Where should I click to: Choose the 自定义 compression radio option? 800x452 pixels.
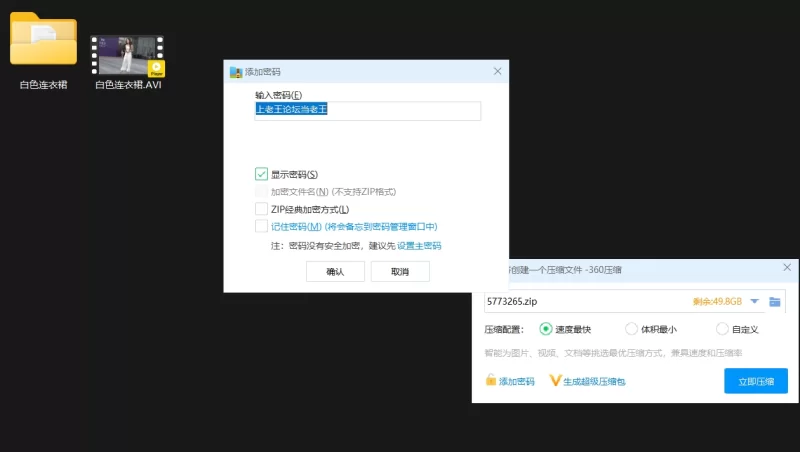click(x=722, y=329)
